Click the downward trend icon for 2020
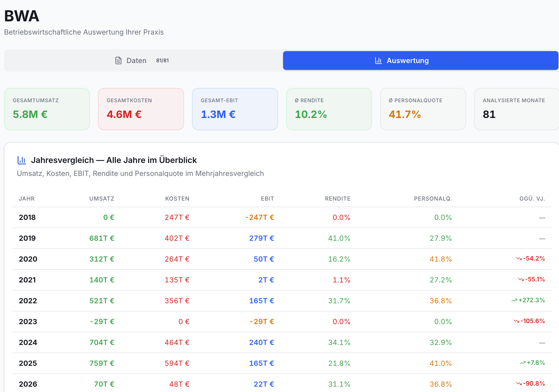 point(519,259)
